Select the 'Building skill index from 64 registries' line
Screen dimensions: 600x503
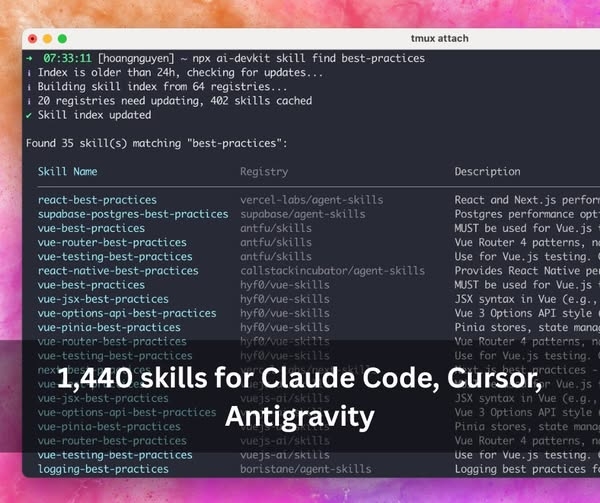pos(162,87)
